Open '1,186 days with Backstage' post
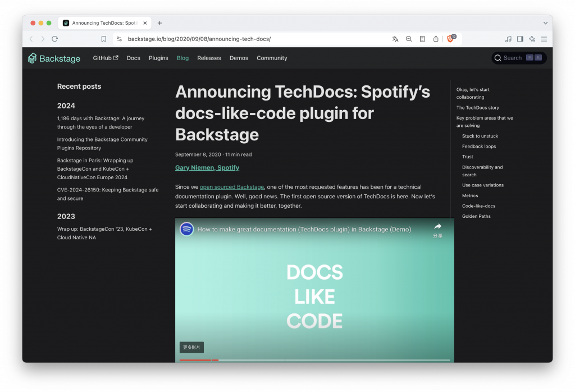 (x=101, y=122)
